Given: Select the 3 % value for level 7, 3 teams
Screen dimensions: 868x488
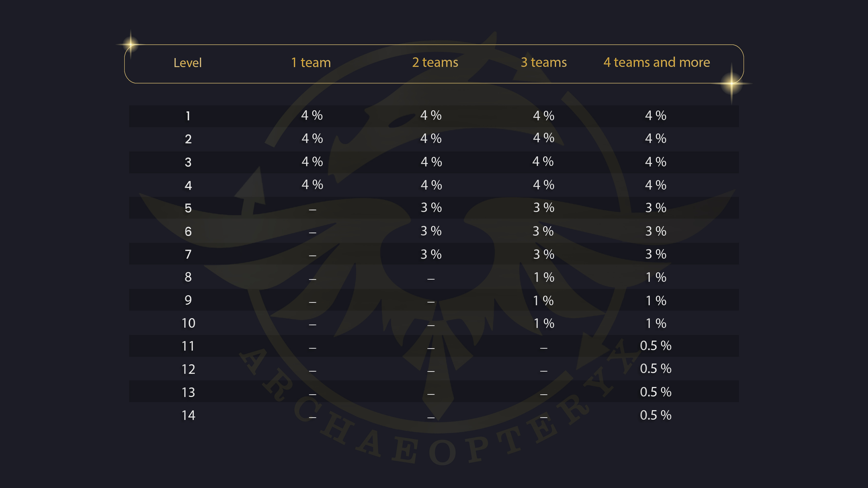Looking at the screenshot, I should [x=544, y=254].
